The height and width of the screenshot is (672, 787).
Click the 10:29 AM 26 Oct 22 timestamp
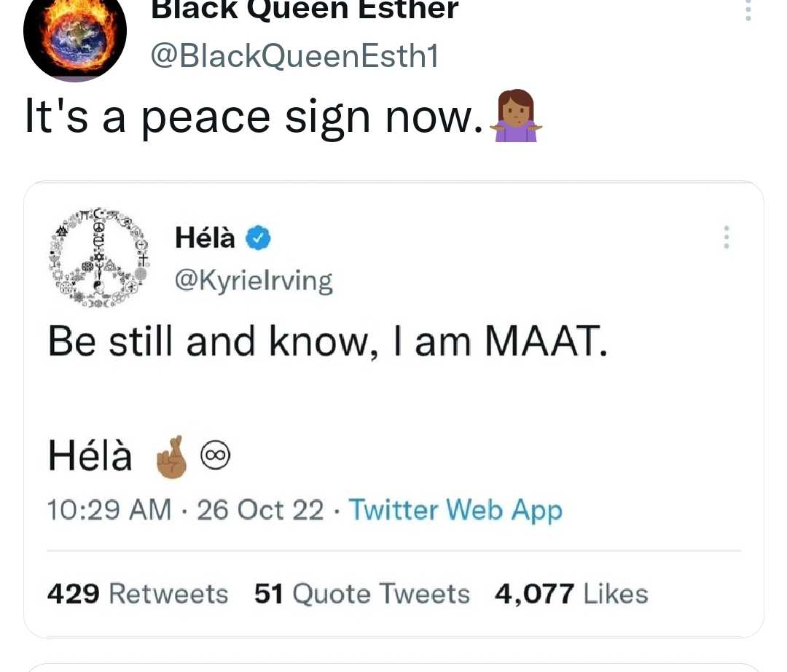coord(185,510)
